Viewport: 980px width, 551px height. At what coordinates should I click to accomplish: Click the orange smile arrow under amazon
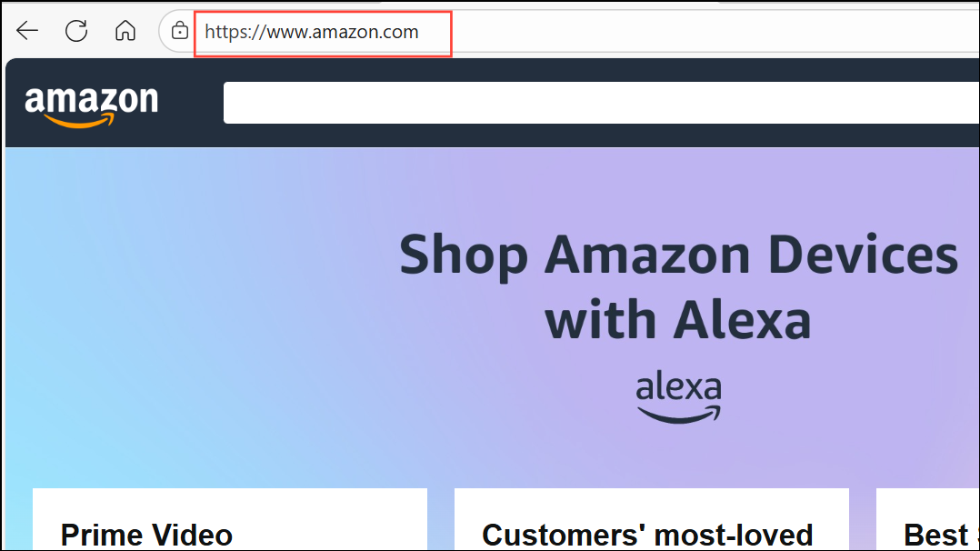pos(80,120)
